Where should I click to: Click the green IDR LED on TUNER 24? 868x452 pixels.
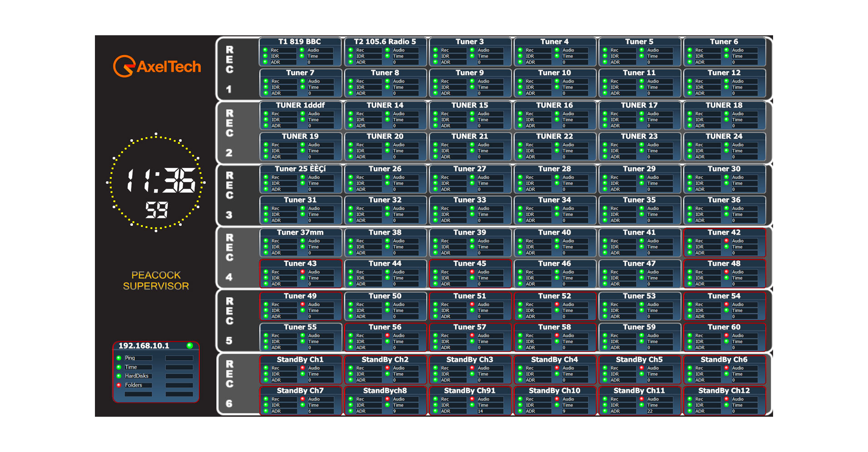tap(690, 151)
